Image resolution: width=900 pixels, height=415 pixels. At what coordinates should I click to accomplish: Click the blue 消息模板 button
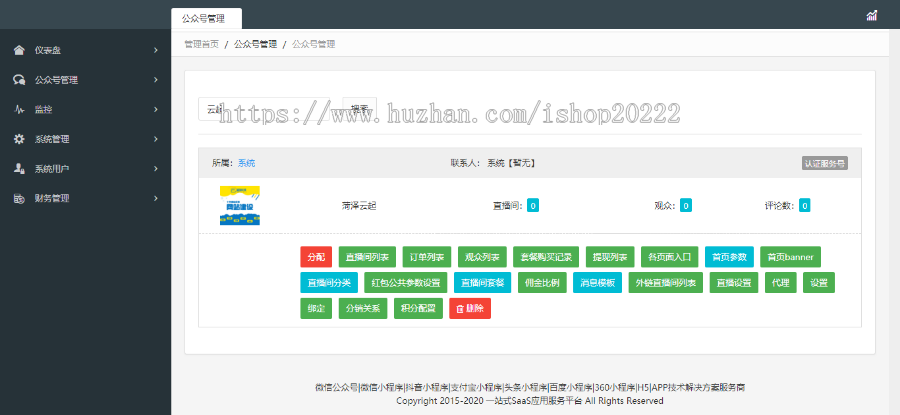click(598, 283)
